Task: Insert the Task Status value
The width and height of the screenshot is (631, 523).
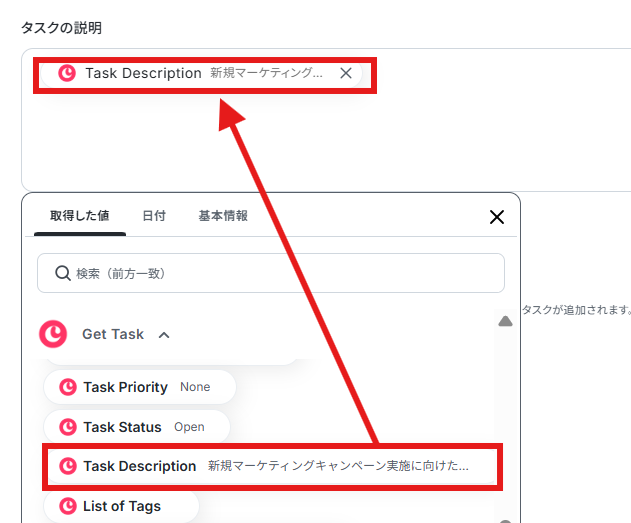Action: (x=137, y=427)
